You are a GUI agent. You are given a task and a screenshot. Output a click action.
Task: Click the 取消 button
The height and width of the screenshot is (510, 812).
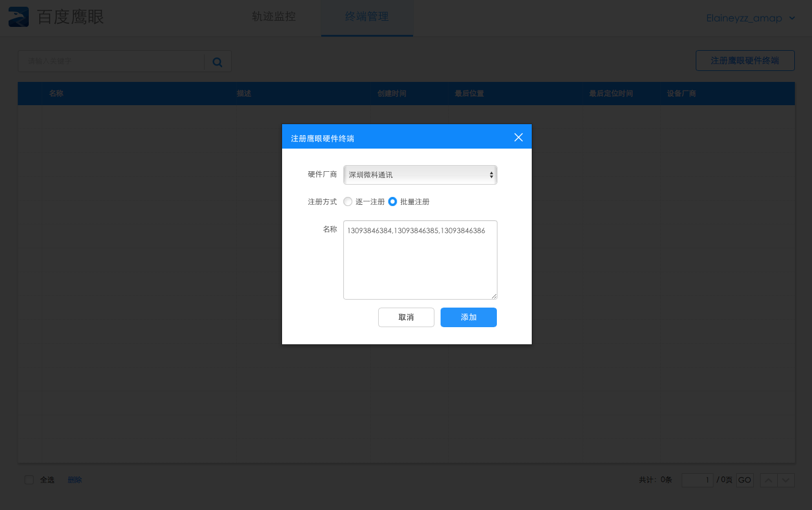pos(406,317)
